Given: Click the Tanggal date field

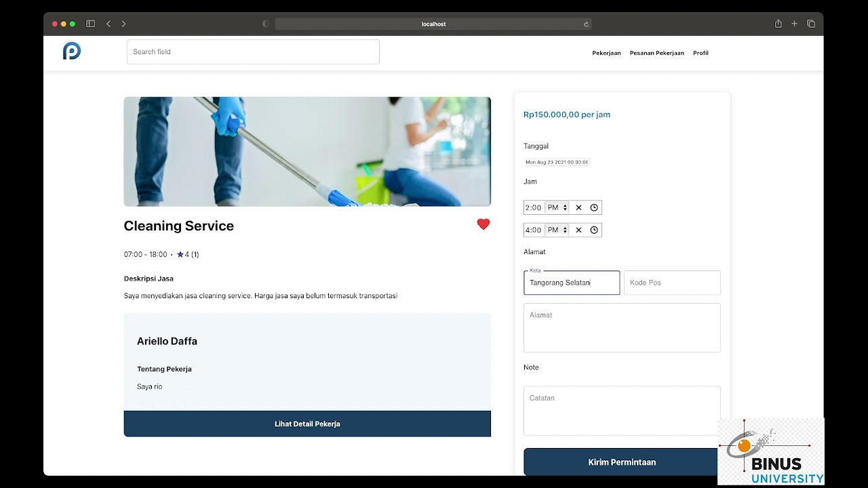Looking at the screenshot, I should tap(557, 162).
